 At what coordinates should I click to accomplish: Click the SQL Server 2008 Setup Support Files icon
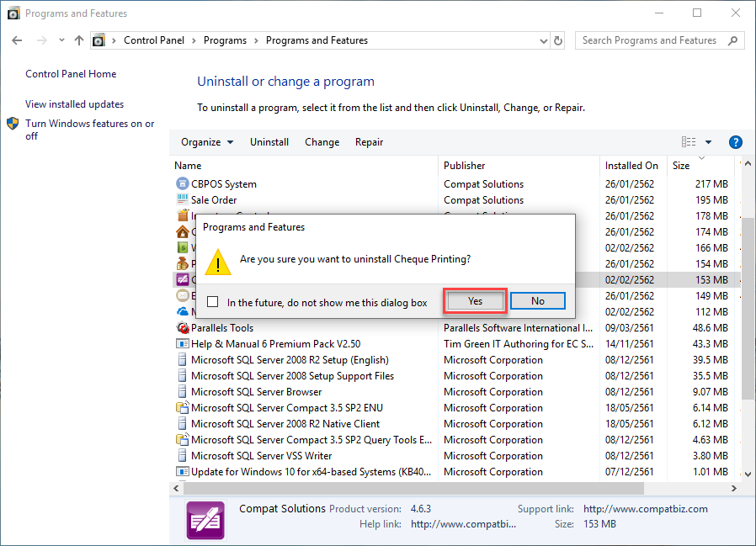(x=182, y=375)
